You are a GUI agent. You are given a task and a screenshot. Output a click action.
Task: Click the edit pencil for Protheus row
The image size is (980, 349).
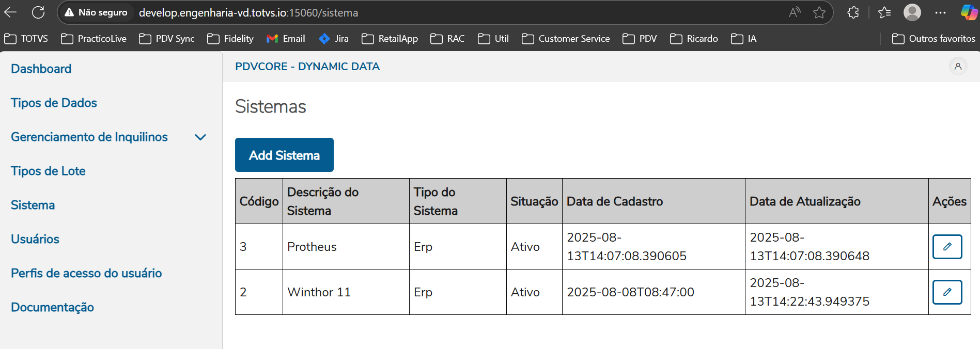coord(947,247)
